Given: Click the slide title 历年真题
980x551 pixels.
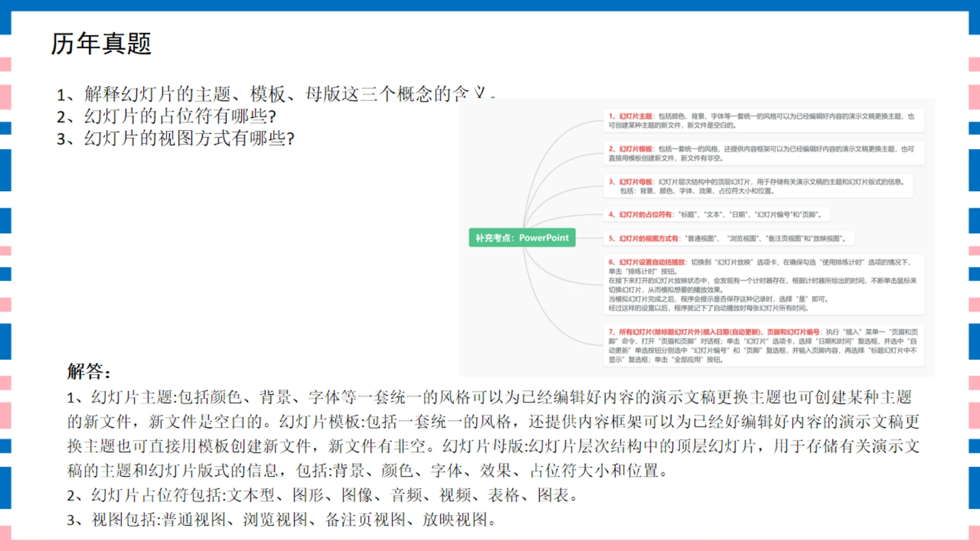Looking at the screenshot, I should (101, 44).
